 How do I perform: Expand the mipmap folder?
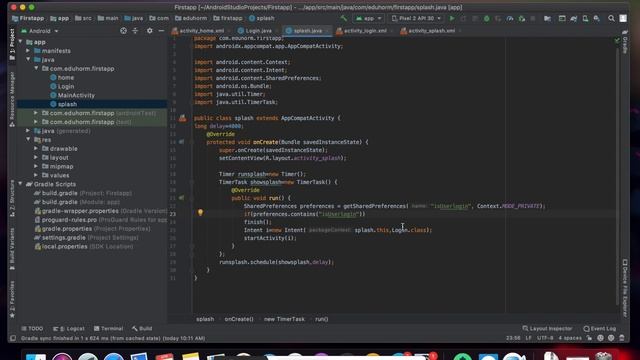(x=36, y=167)
